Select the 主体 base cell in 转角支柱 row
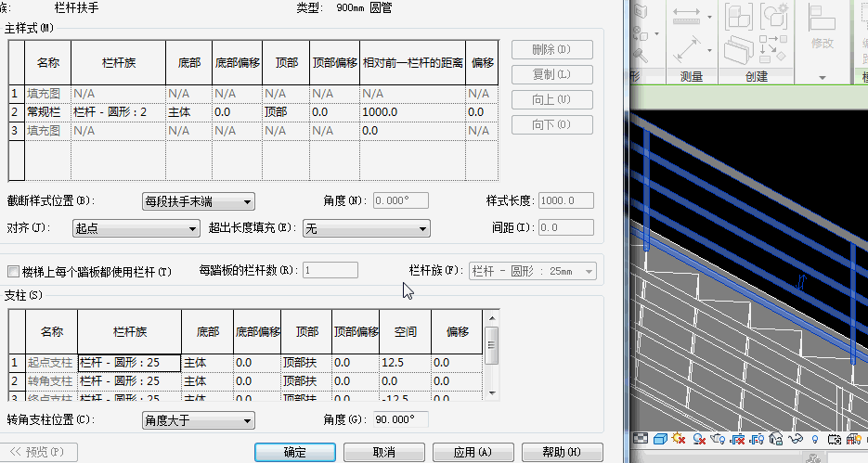The width and height of the screenshot is (868, 463). [208, 381]
